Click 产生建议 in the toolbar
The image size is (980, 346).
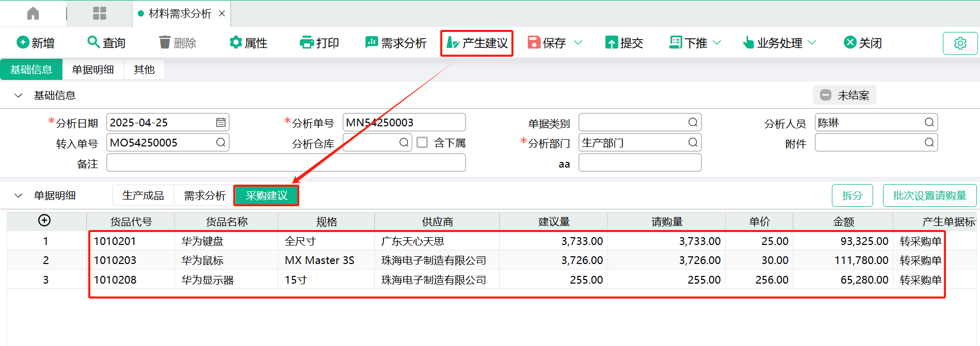pos(477,43)
